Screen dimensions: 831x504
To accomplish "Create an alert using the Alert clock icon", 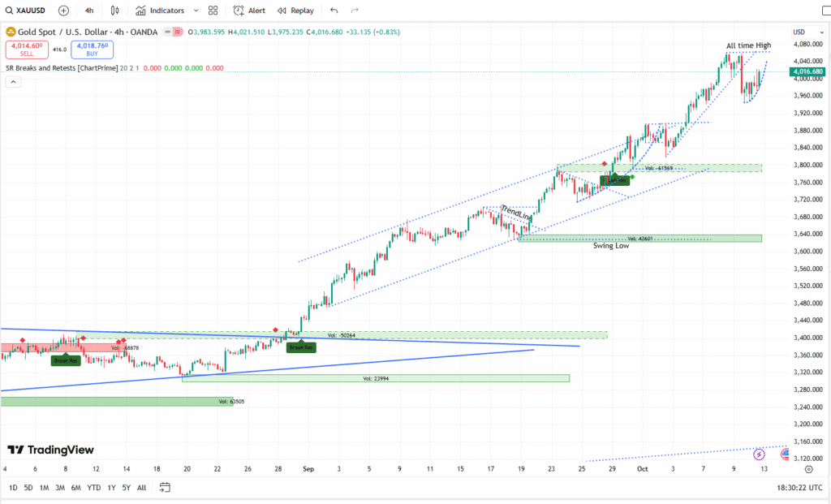I will pos(238,10).
